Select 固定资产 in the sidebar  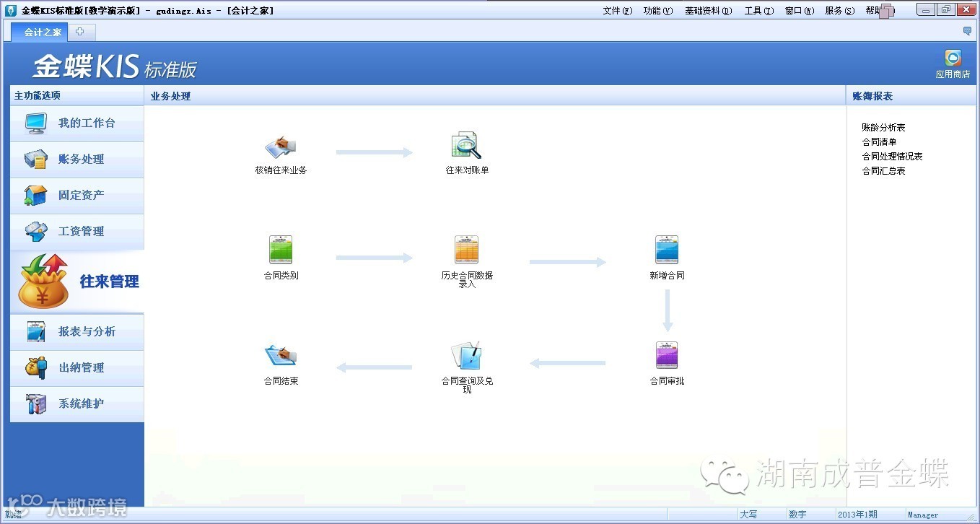click(77, 196)
